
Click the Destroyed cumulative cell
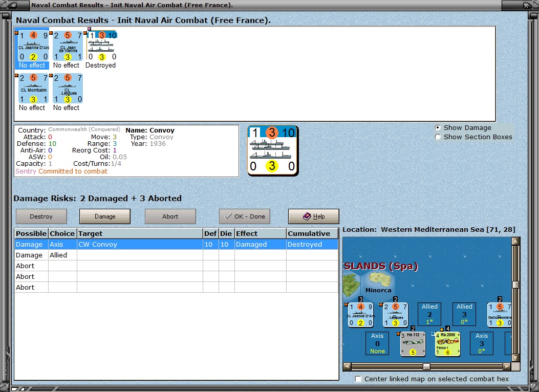[312, 244]
